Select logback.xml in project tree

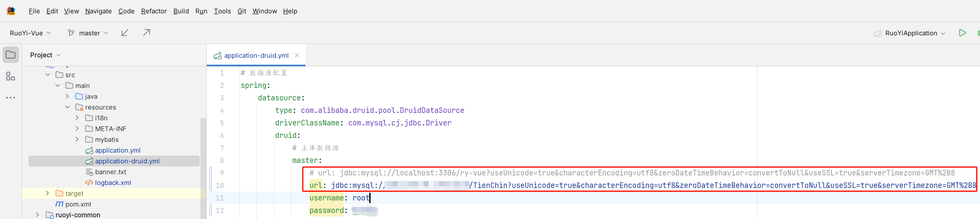(113, 182)
